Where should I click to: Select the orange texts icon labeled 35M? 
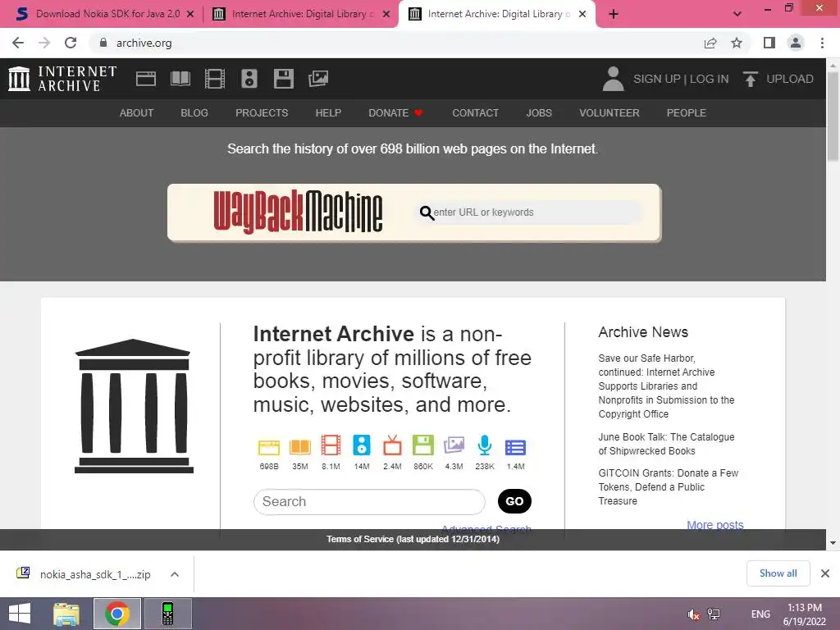pos(300,446)
